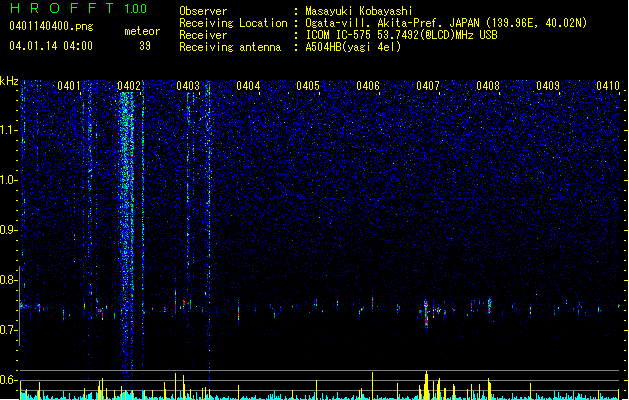Image resolution: width=629 pixels, height=400 pixels.
Task: Select antenna value A504HB(yagi 4el)
Action: coord(353,47)
